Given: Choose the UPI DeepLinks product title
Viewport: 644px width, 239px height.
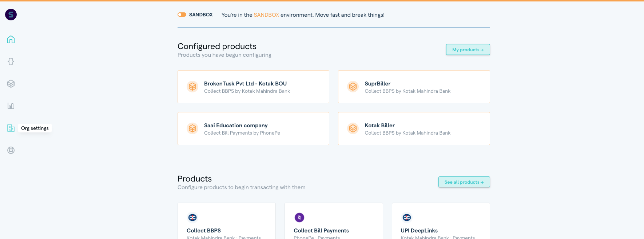Looking at the screenshot, I should pos(419,231).
